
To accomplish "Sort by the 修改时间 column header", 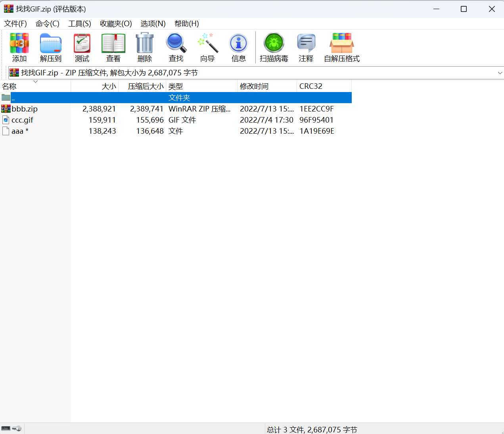I will (267, 86).
